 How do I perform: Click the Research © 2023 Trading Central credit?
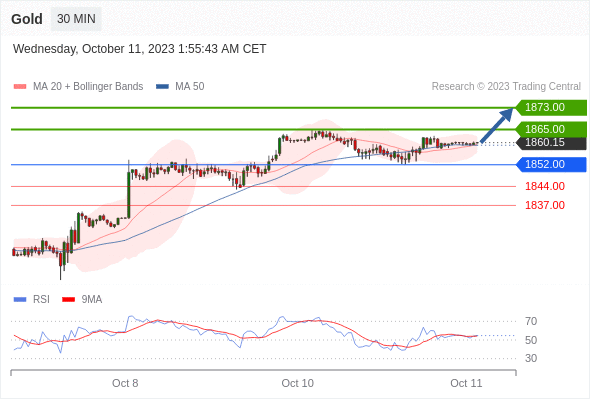(x=506, y=87)
